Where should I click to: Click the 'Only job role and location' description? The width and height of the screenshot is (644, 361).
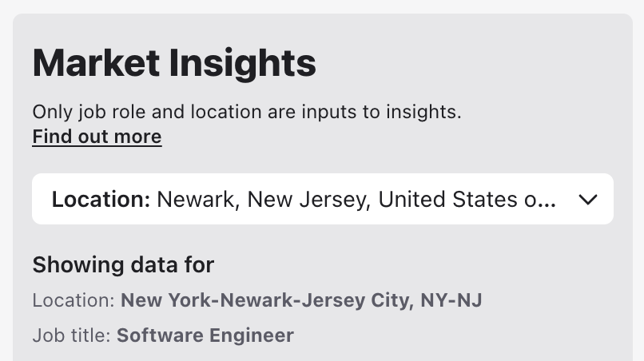[x=247, y=112]
